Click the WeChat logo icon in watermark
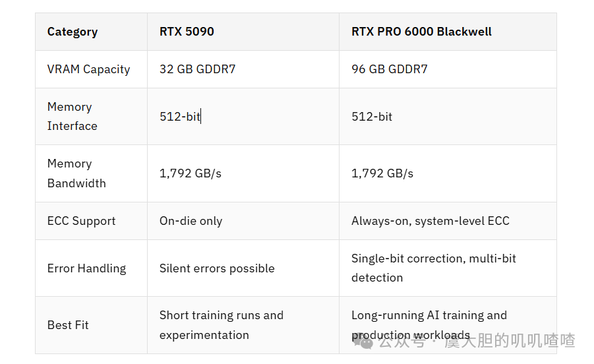Screen dimensions: 594x364 click(x=363, y=342)
